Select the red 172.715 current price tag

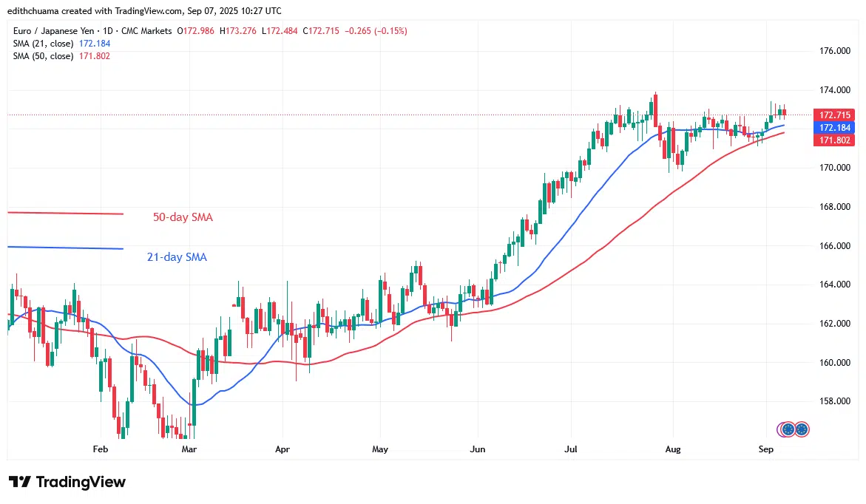(834, 115)
